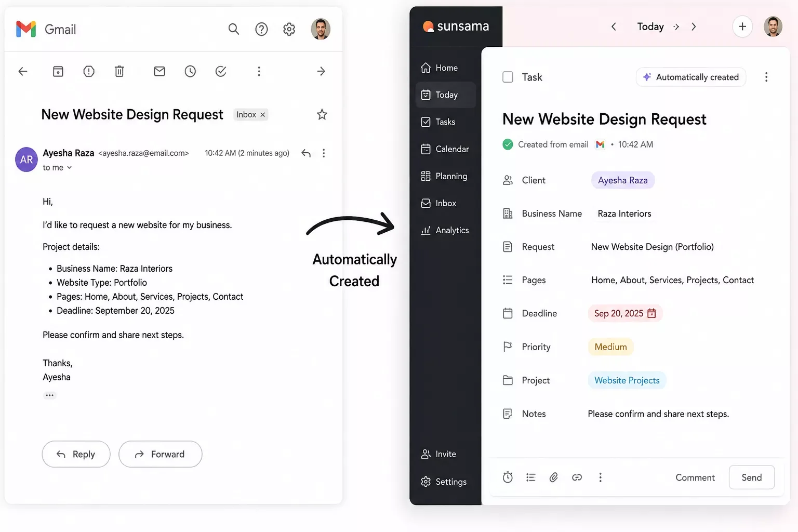This screenshot has width=798, height=532.
Task: Add email to Tasks in Gmail toolbar
Action: pyautogui.click(x=221, y=71)
